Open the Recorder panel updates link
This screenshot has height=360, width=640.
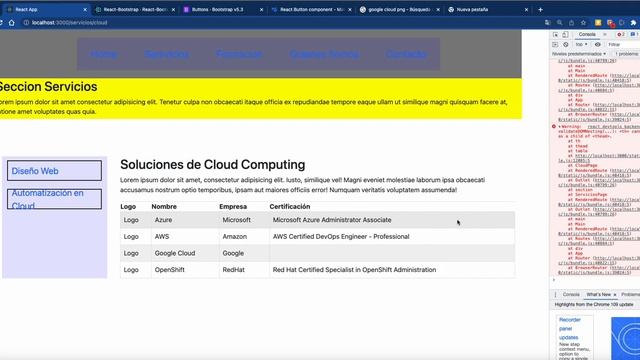[571, 329]
